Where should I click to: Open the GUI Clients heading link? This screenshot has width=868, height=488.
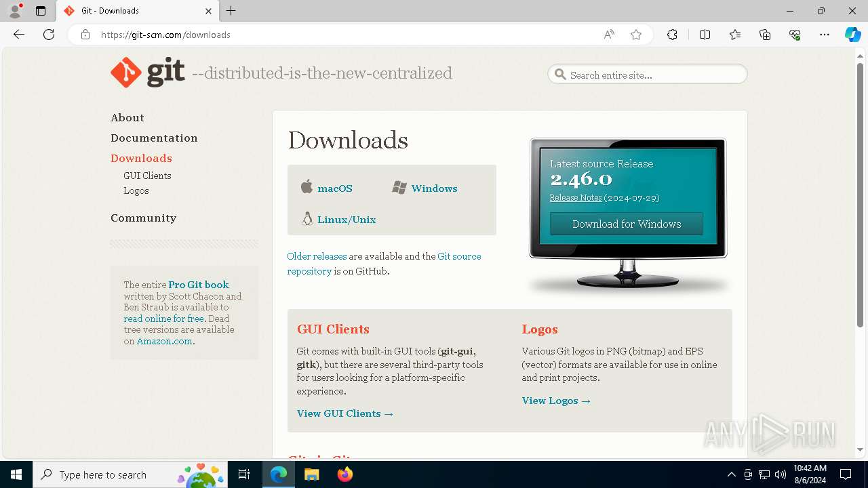pyautogui.click(x=333, y=329)
